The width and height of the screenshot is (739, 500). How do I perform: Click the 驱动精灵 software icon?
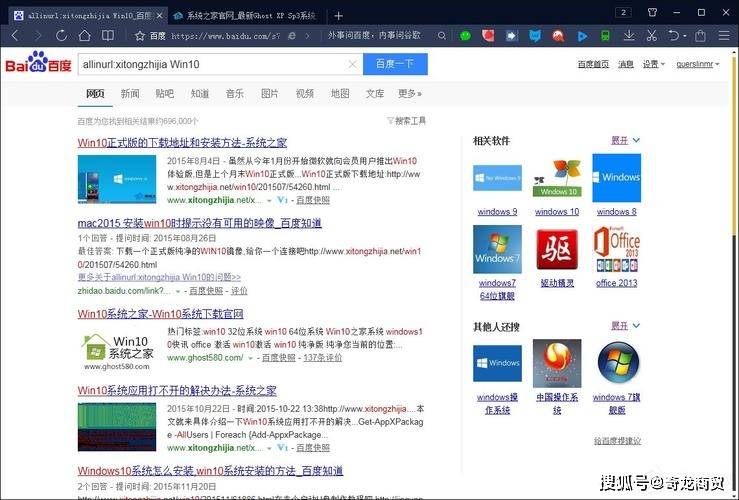[x=557, y=249]
